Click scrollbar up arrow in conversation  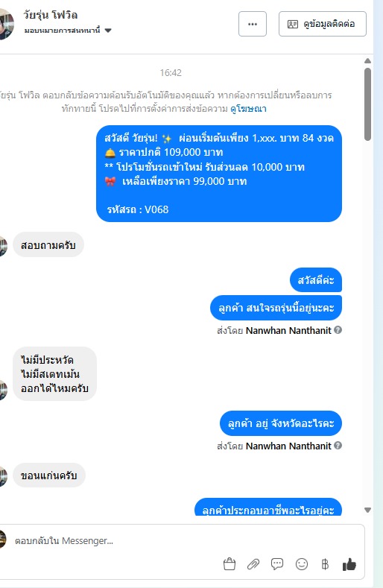(x=367, y=61)
